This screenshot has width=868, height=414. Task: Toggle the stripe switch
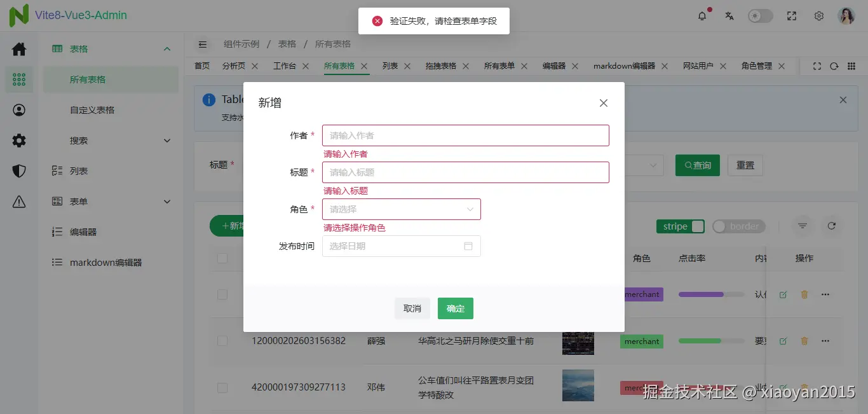tap(681, 226)
